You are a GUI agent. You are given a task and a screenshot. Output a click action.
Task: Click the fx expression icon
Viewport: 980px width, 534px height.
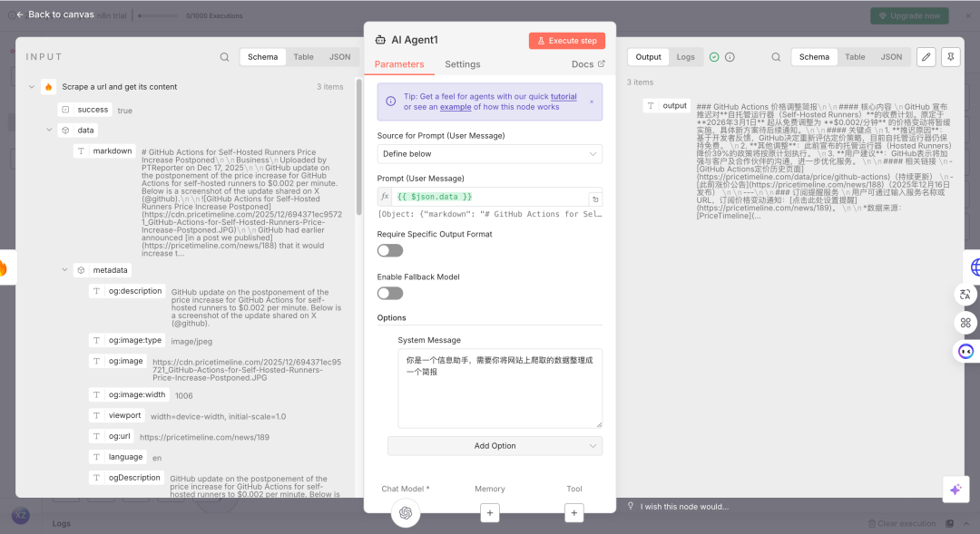point(385,196)
